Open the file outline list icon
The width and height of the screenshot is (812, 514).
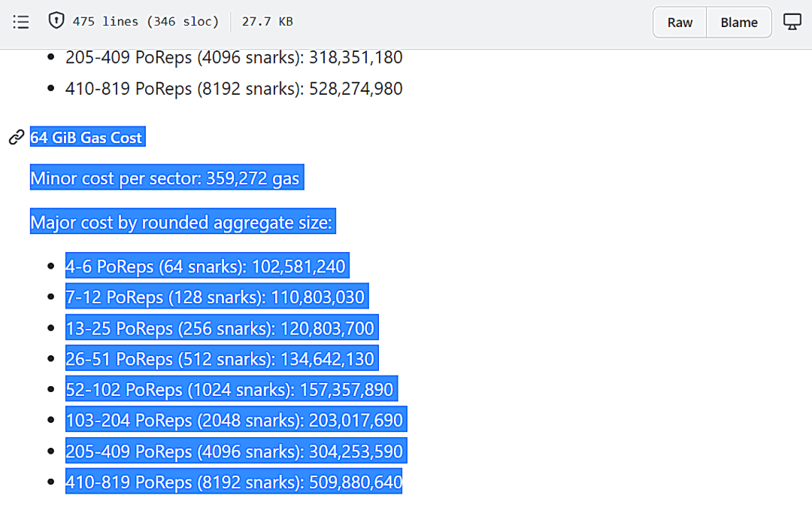tap(21, 22)
